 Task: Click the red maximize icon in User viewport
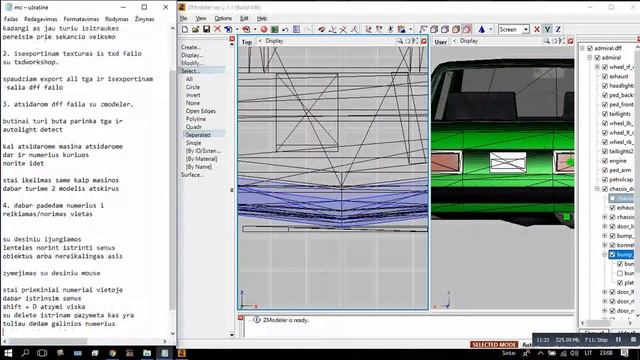pos(570,41)
